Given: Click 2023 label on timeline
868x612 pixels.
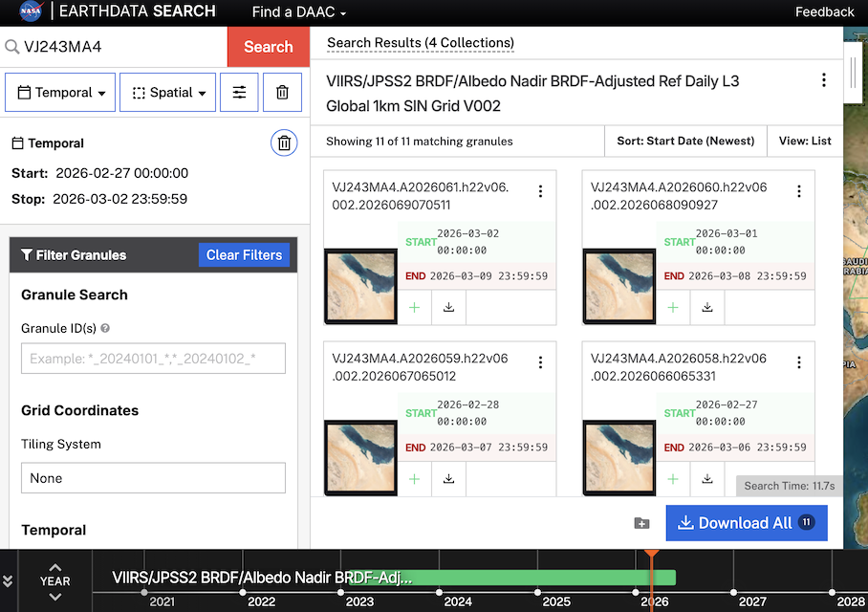Looking at the screenshot, I should [x=359, y=601].
